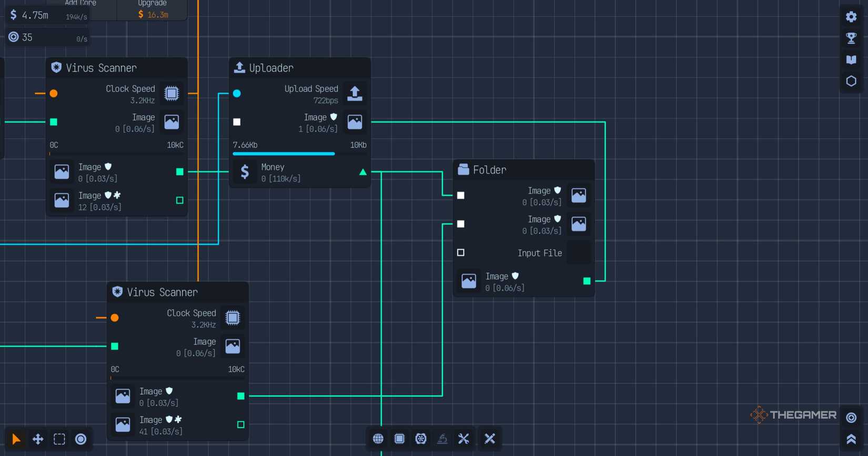The width and height of the screenshot is (868, 456).
Task: Expand the double-chevron up panel
Action: pos(851,439)
